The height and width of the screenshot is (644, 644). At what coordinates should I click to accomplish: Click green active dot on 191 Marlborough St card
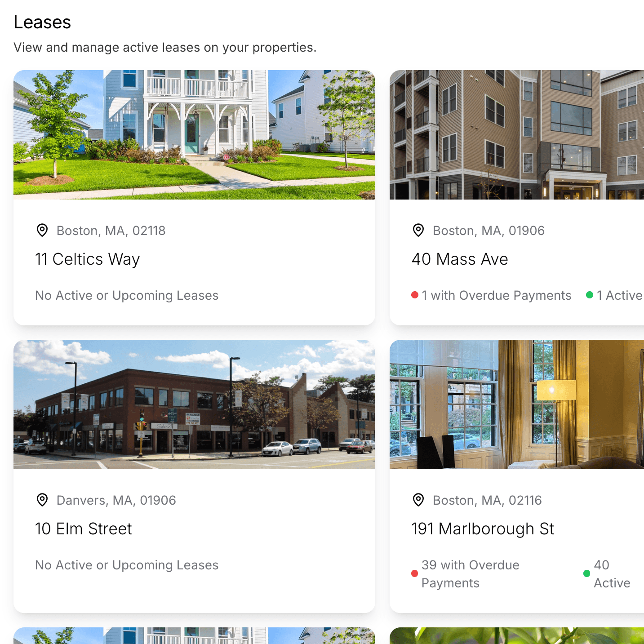(x=586, y=573)
